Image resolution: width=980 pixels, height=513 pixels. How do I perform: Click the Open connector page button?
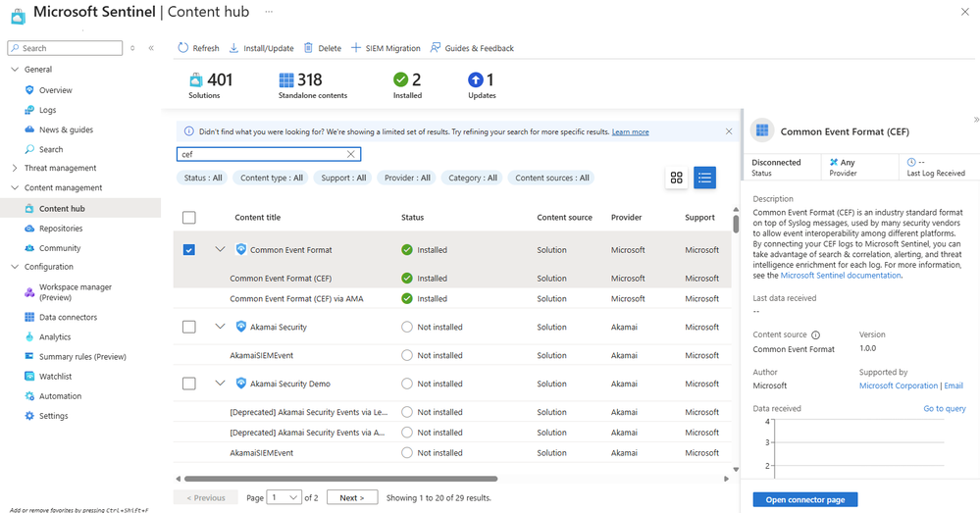(x=804, y=499)
